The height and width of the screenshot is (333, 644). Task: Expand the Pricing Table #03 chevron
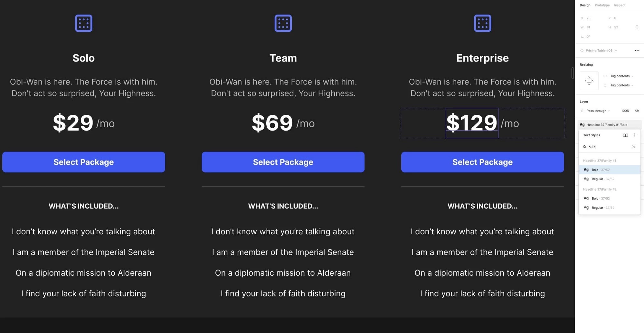point(616,51)
